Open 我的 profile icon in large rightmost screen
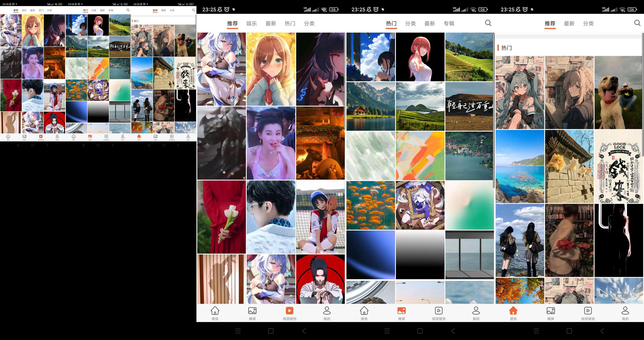This screenshot has width=644, height=340. [625, 311]
